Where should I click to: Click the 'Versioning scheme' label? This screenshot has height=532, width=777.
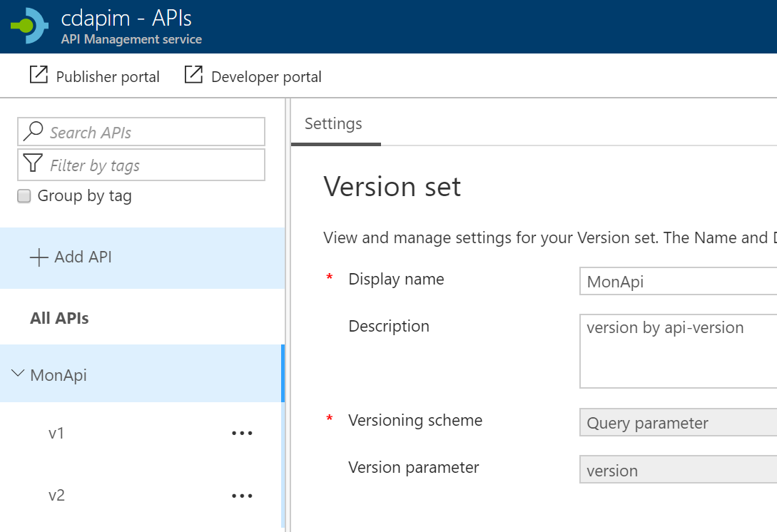(x=415, y=420)
